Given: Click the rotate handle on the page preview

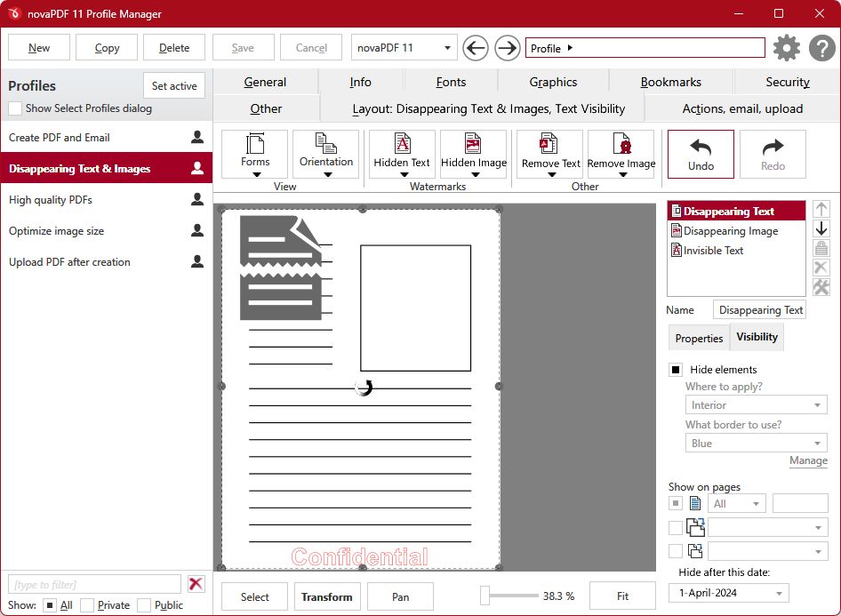Looking at the screenshot, I should [x=364, y=387].
